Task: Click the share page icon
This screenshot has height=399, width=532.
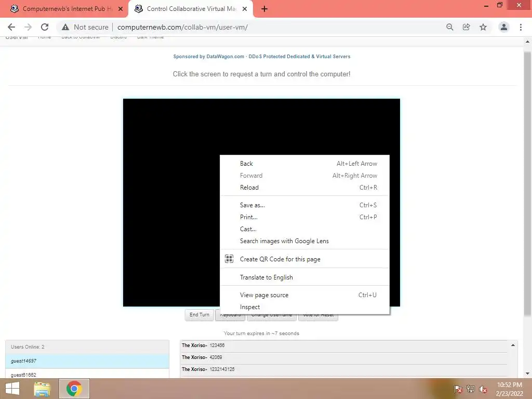Action: point(466,27)
